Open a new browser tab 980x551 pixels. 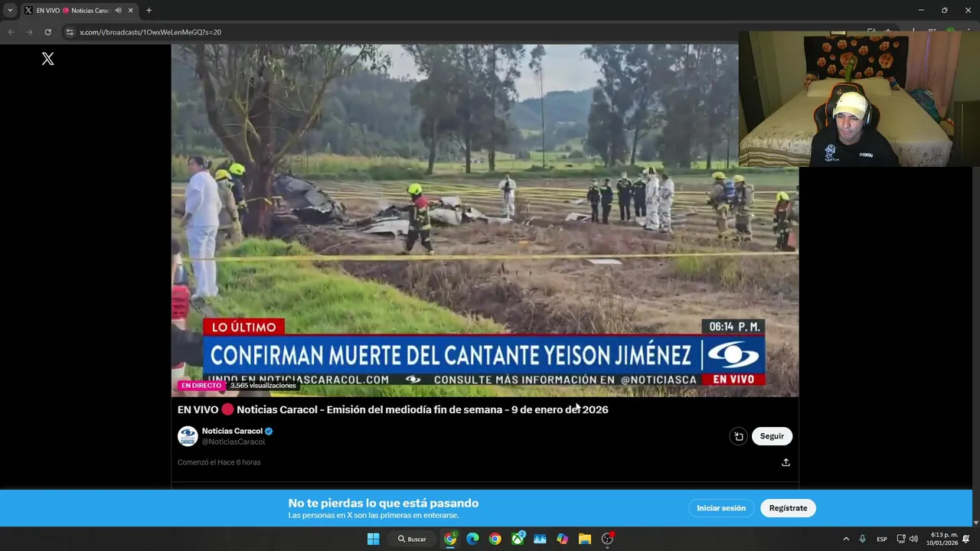point(149,11)
